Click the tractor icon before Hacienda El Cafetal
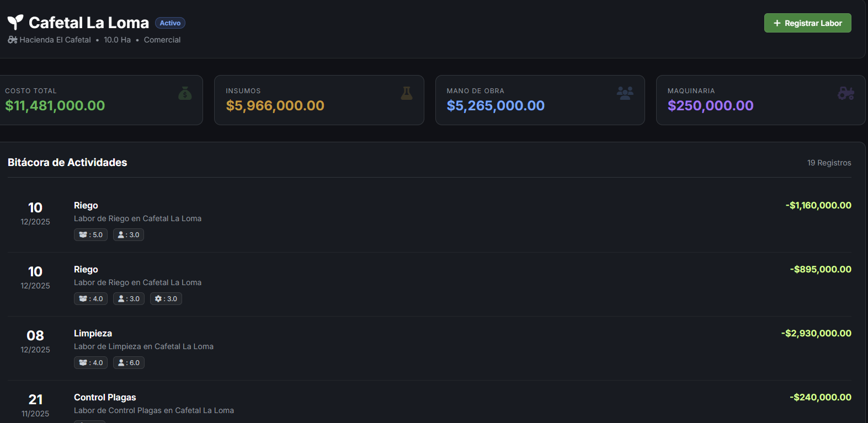Image resolution: width=868 pixels, height=423 pixels. coord(12,40)
